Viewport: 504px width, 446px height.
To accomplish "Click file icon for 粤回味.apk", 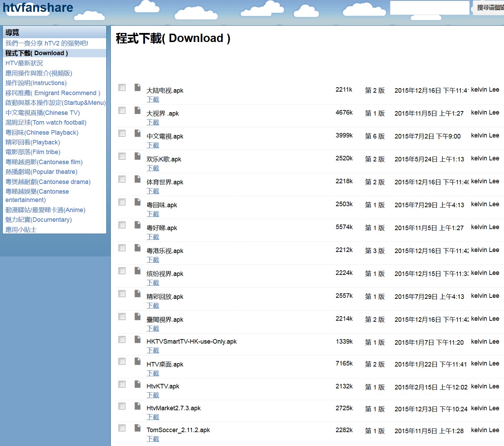I will (x=138, y=202).
